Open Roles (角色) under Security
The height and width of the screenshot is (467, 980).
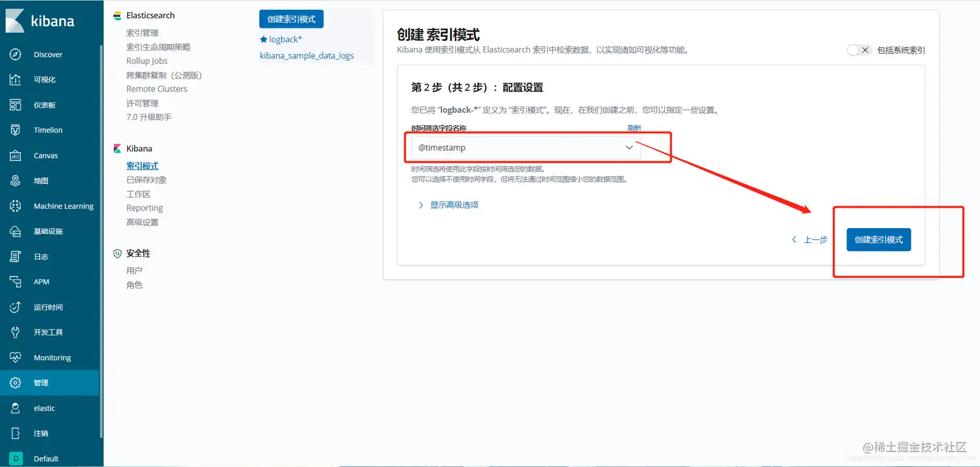click(x=134, y=285)
